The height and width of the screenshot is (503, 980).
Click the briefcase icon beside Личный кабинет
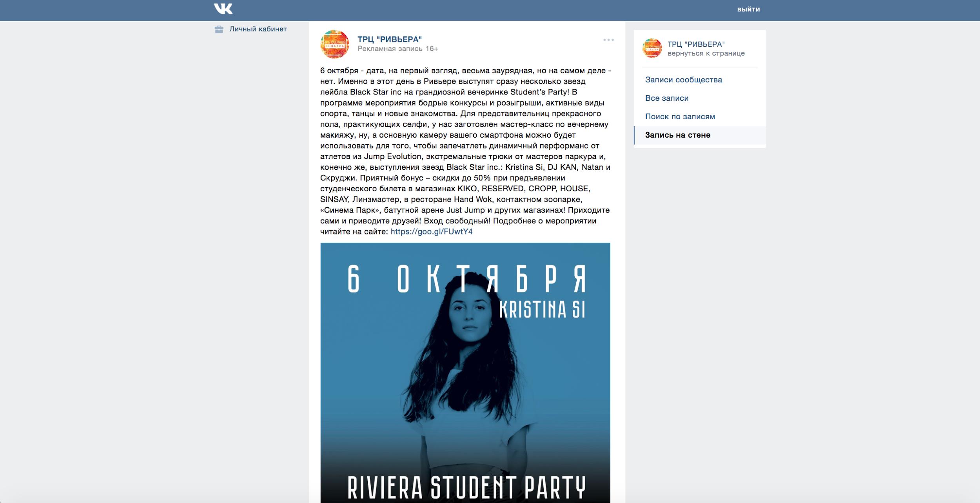coord(219,29)
